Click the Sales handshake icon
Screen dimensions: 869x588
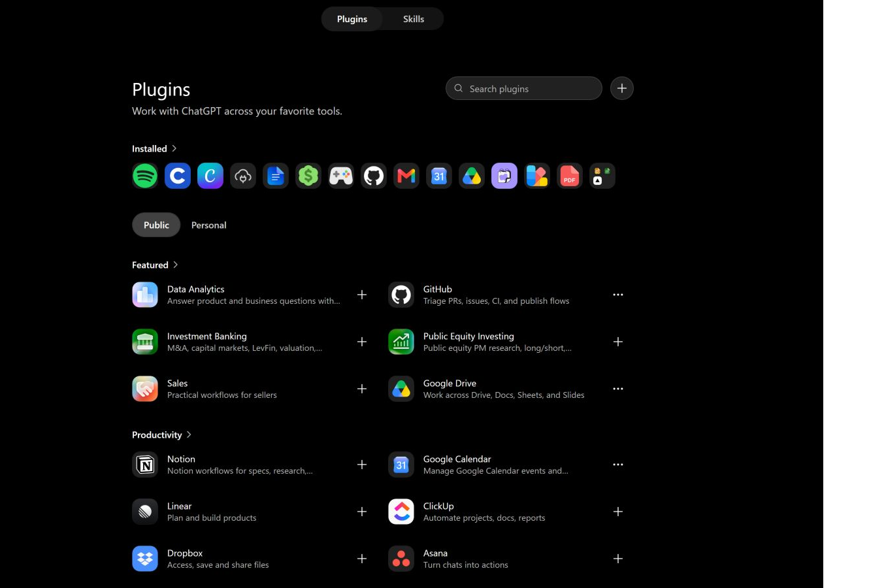click(145, 389)
